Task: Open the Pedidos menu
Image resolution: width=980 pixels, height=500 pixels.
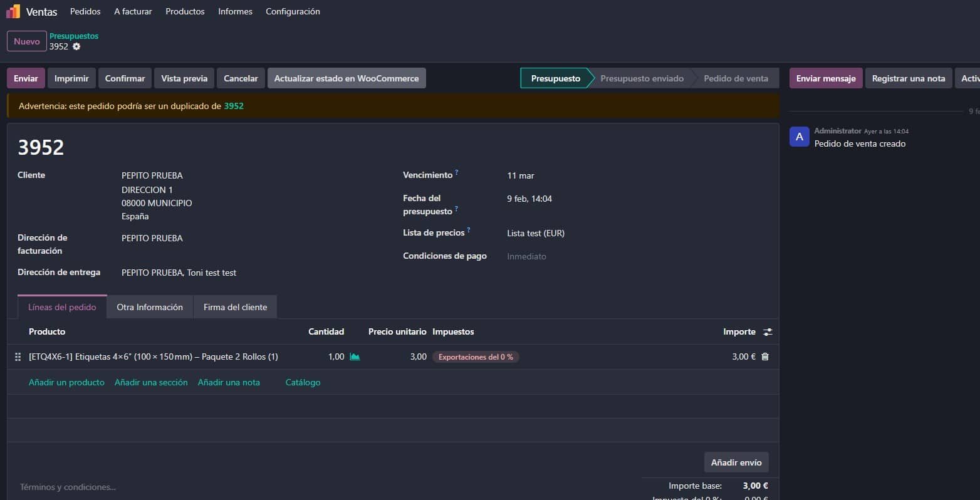Action: [x=85, y=11]
